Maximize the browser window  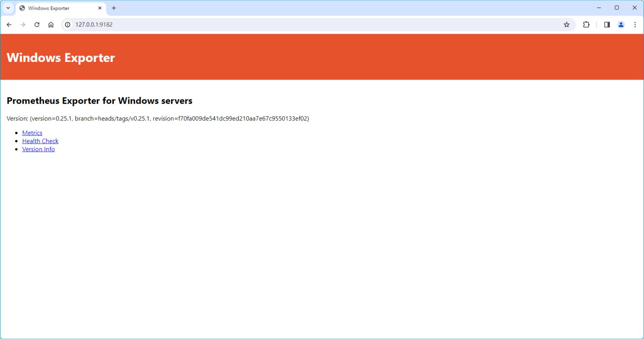(x=617, y=8)
